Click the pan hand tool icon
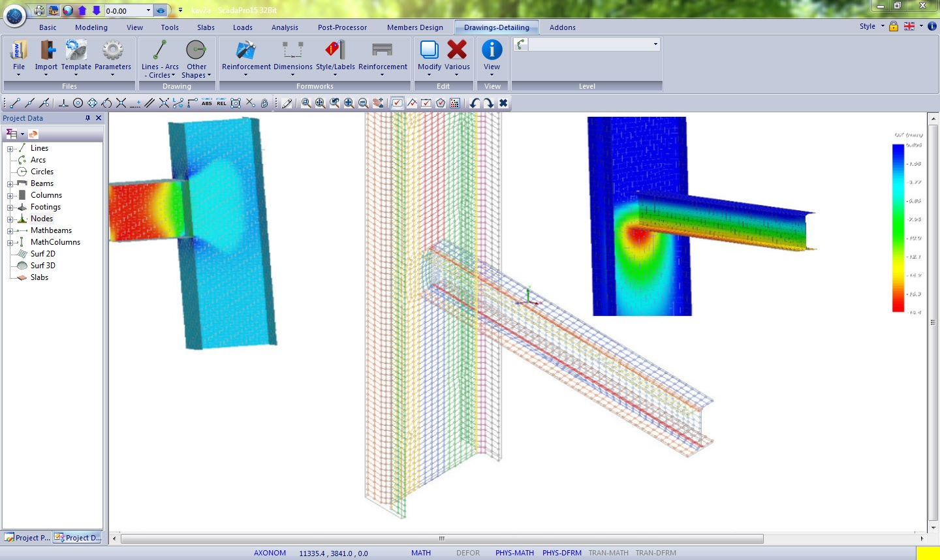 (x=379, y=103)
